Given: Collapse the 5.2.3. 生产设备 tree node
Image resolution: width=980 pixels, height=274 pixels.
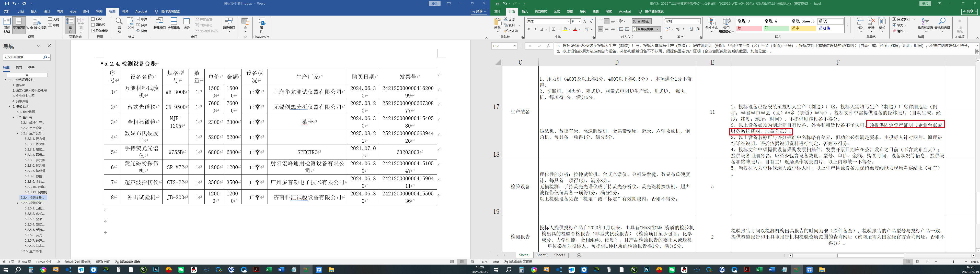Looking at the screenshot, I should click(x=17, y=133).
